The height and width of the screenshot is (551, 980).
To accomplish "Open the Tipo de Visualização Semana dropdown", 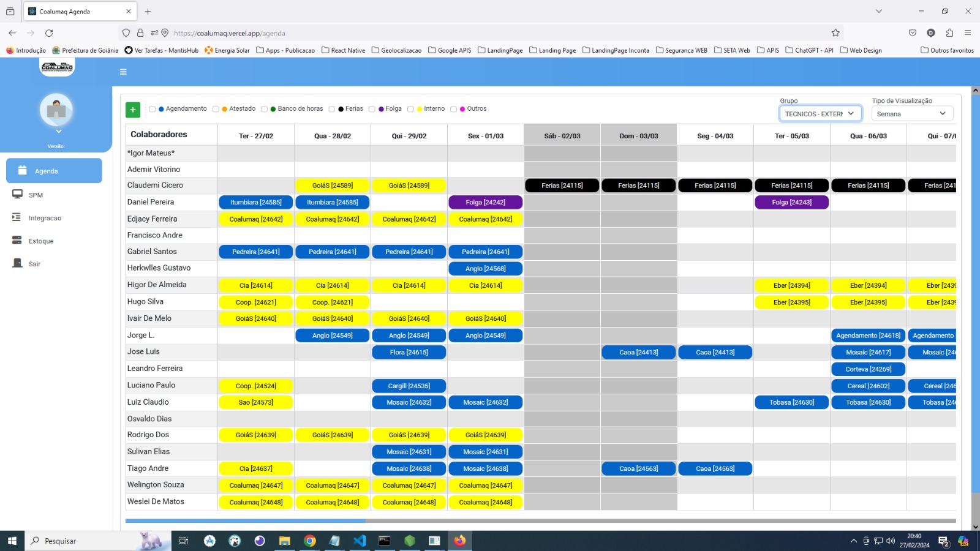I will (912, 114).
